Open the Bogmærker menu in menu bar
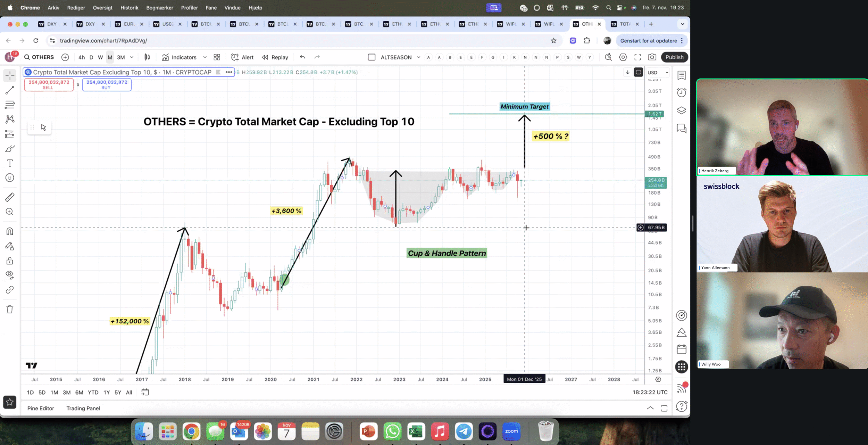 [x=159, y=8]
